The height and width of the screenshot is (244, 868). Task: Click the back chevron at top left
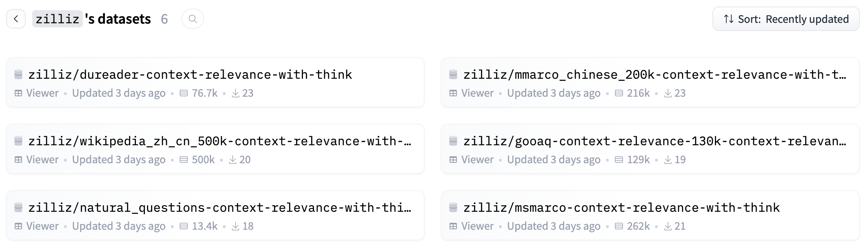point(16,19)
